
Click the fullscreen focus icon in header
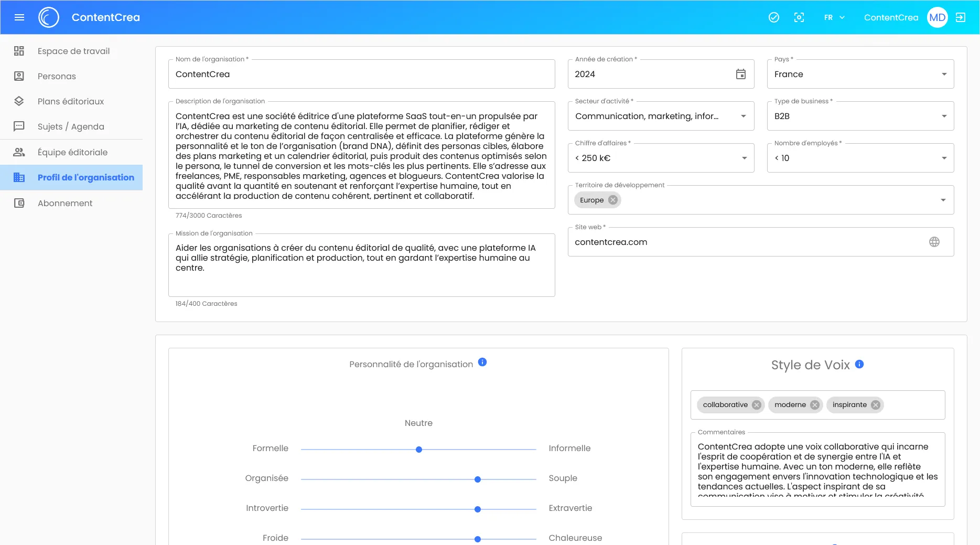(799, 17)
